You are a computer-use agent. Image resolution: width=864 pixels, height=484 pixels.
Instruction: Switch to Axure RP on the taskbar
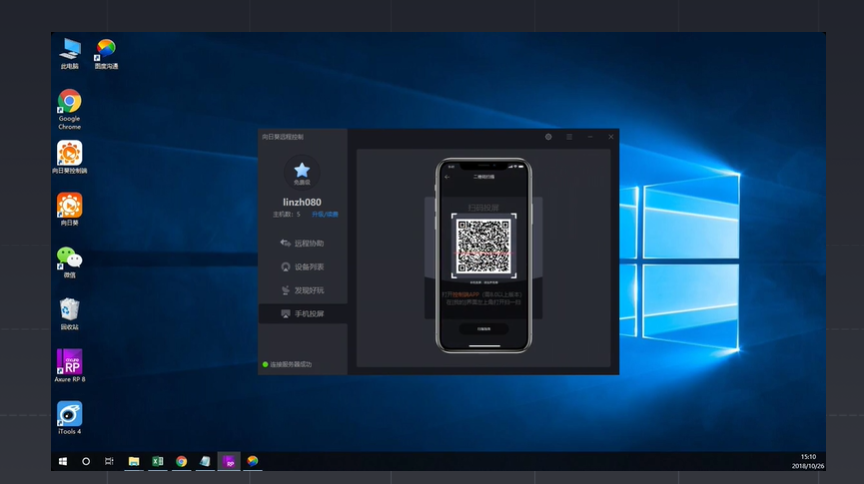coord(229,461)
